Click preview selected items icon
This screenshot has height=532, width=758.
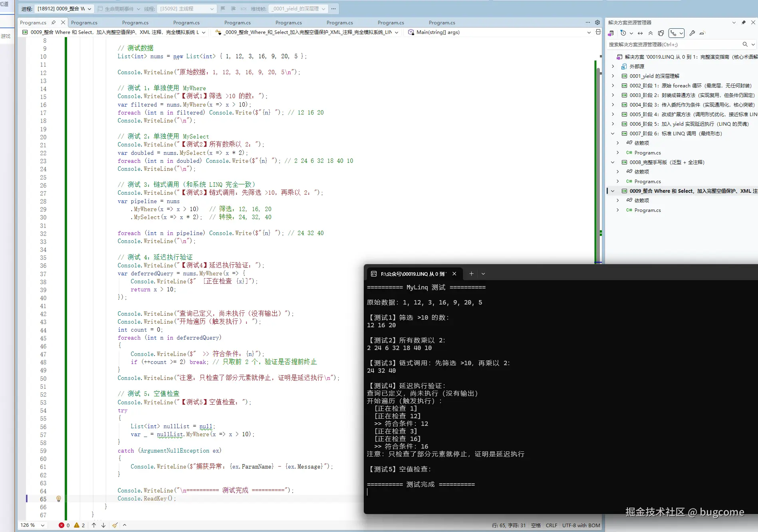pyautogui.click(x=702, y=33)
